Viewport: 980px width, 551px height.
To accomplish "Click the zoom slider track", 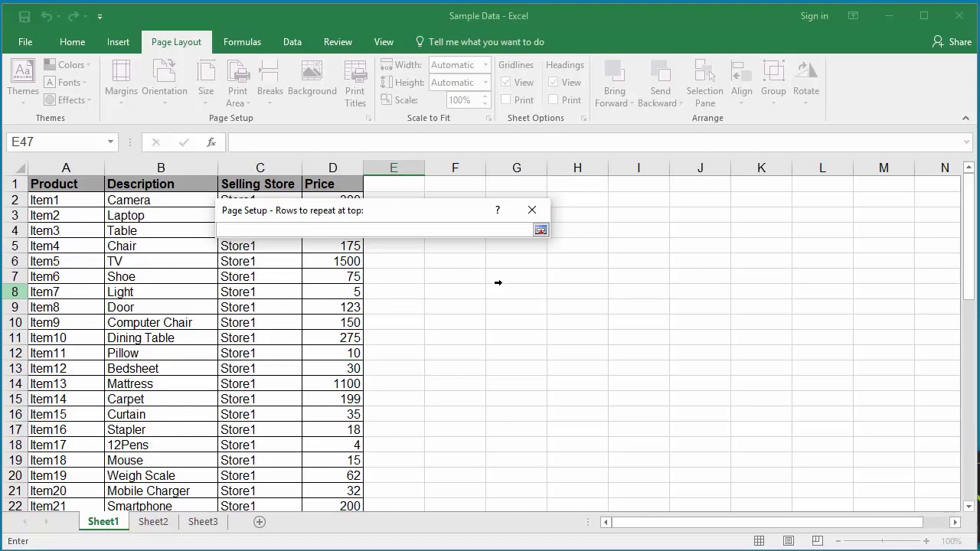I will coord(881,541).
